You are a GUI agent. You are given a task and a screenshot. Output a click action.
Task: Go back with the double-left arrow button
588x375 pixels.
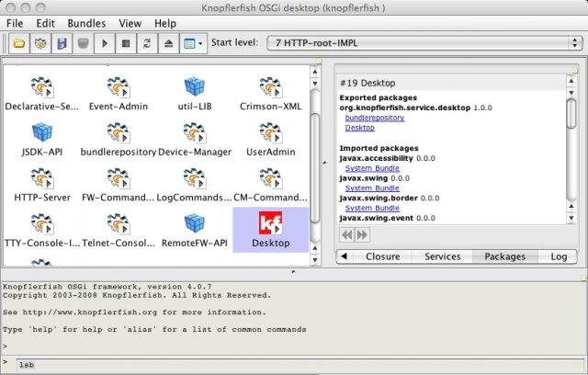(347, 235)
